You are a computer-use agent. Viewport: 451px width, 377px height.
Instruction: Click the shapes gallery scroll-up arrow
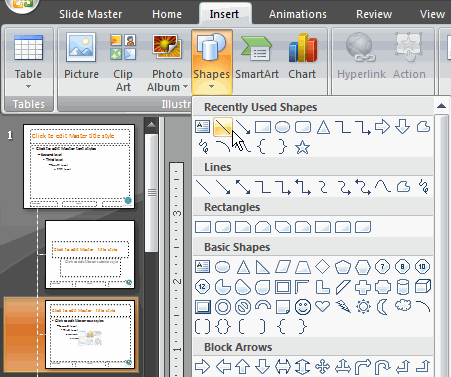(441, 106)
